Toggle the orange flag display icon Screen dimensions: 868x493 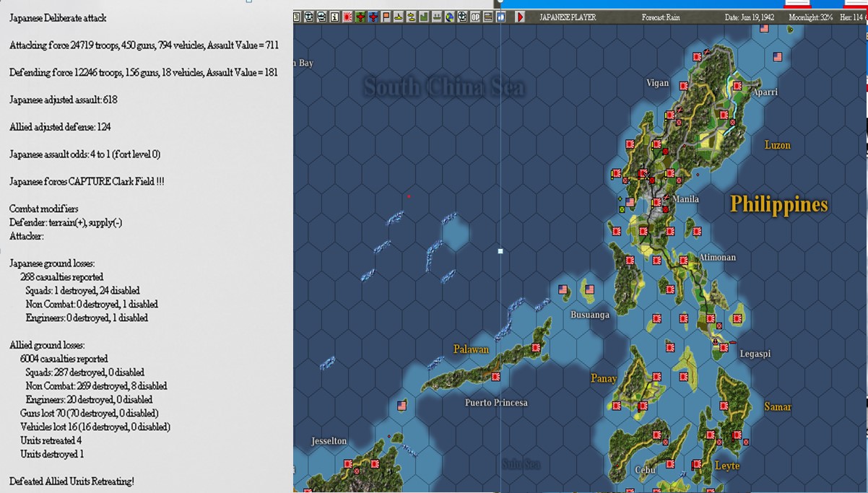384,16
